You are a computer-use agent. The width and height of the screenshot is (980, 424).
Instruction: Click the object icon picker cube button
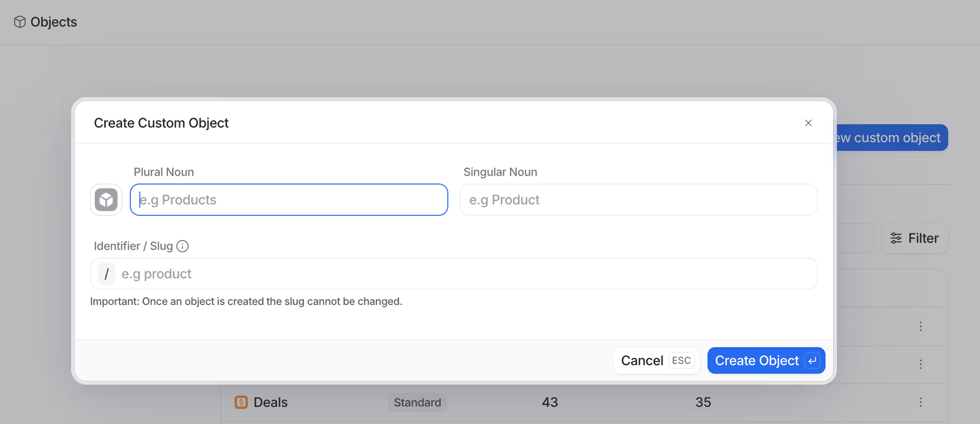click(x=106, y=200)
